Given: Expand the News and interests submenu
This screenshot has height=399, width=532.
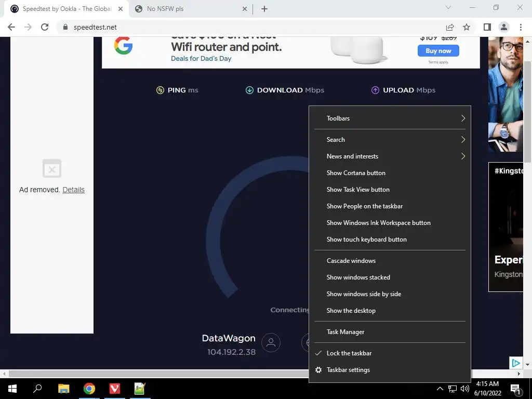Looking at the screenshot, I should 390,156.
